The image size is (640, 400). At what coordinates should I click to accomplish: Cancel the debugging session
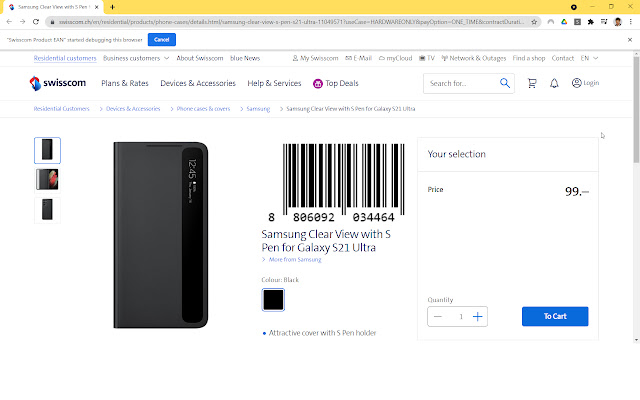coord(162,40)
